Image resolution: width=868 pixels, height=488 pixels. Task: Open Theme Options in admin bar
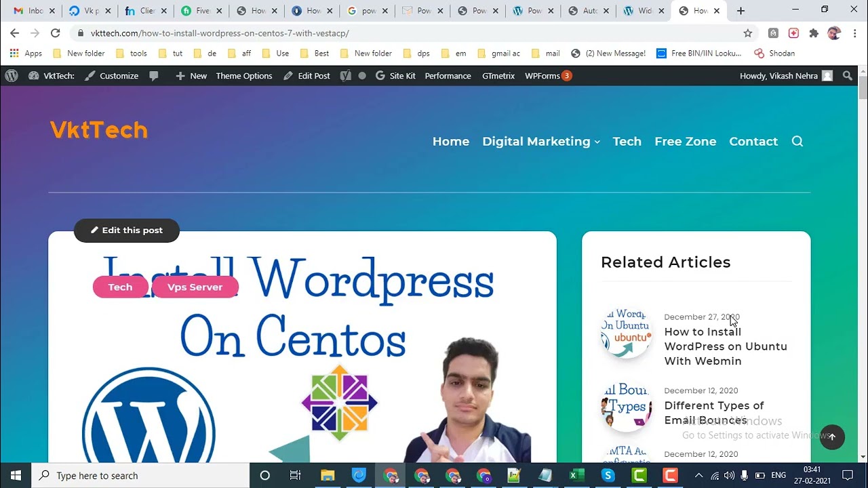coord(244,76)
